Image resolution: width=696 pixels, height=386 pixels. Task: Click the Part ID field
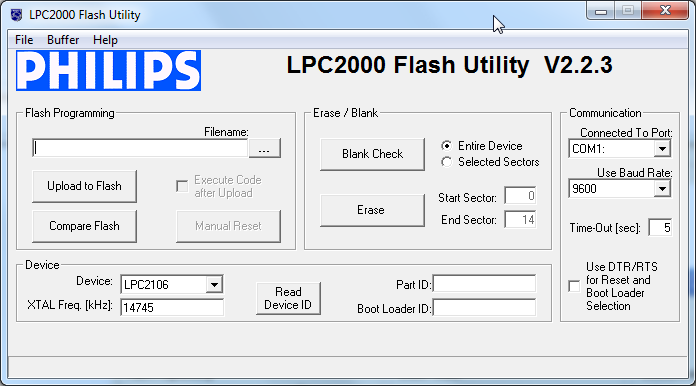click(x=484, y=284)
